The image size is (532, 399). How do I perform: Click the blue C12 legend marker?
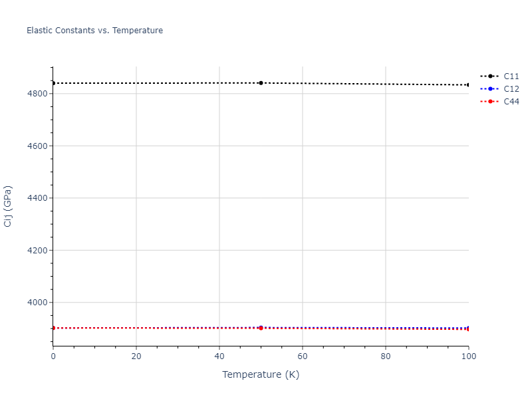pos(490,88)
